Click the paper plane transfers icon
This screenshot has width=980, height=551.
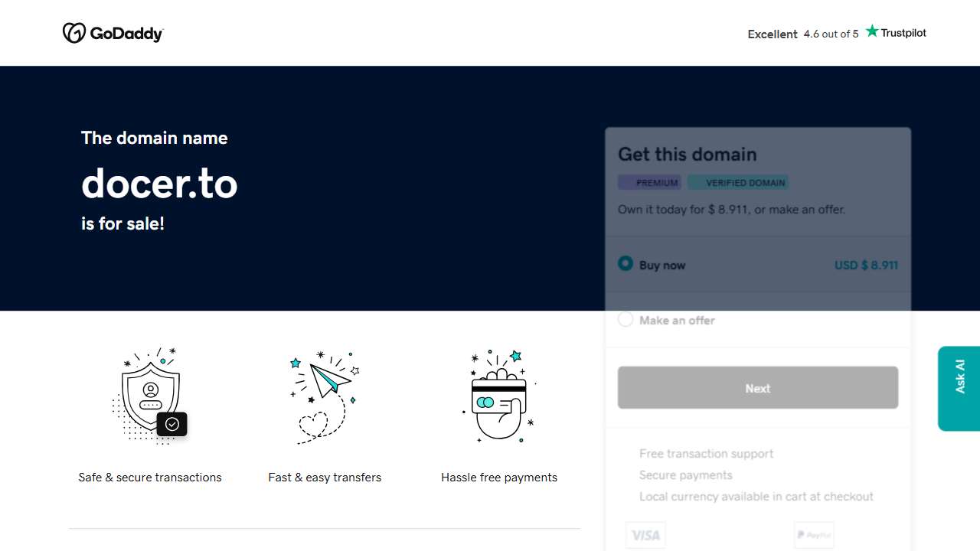click(x=325, y=396)
